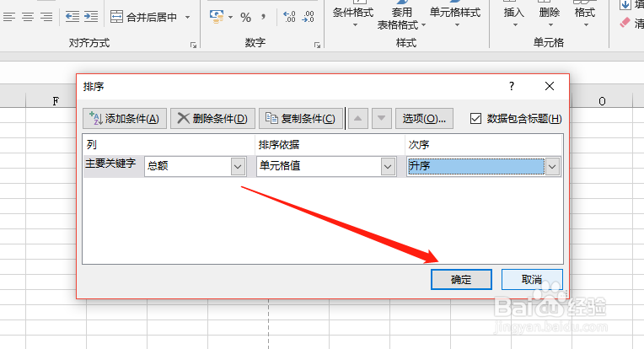Image resolution: width=644 pixels, height=349 pixels.
Task: Click 复制条件(C) copy condition button
Action: (301, 119)
